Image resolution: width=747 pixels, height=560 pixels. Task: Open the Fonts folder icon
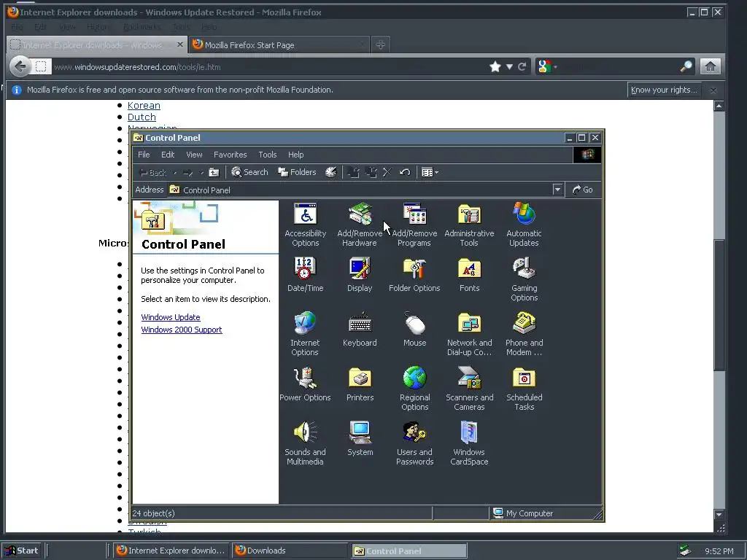tap(469, 275)
